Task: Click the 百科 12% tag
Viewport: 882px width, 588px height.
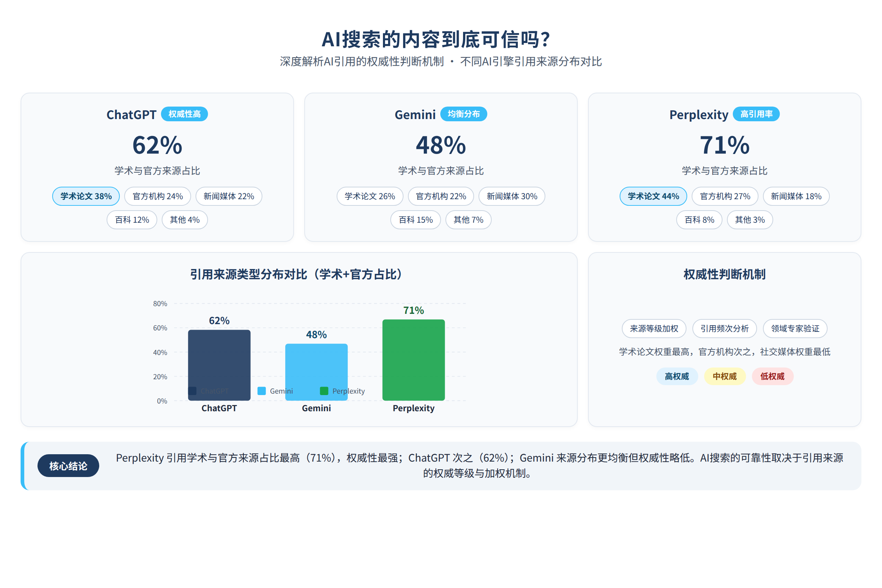Action: click(132, 220)
